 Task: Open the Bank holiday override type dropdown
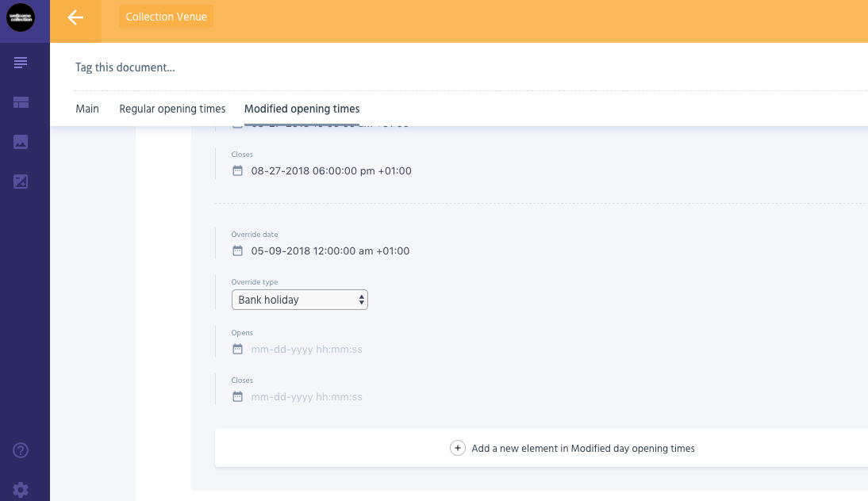[x=299, y=300]
